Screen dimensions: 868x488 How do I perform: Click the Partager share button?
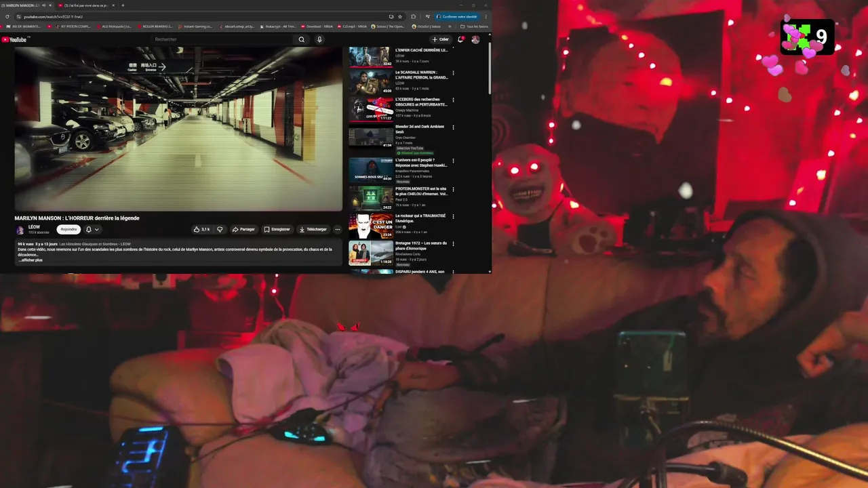click(x=243, y=229)
